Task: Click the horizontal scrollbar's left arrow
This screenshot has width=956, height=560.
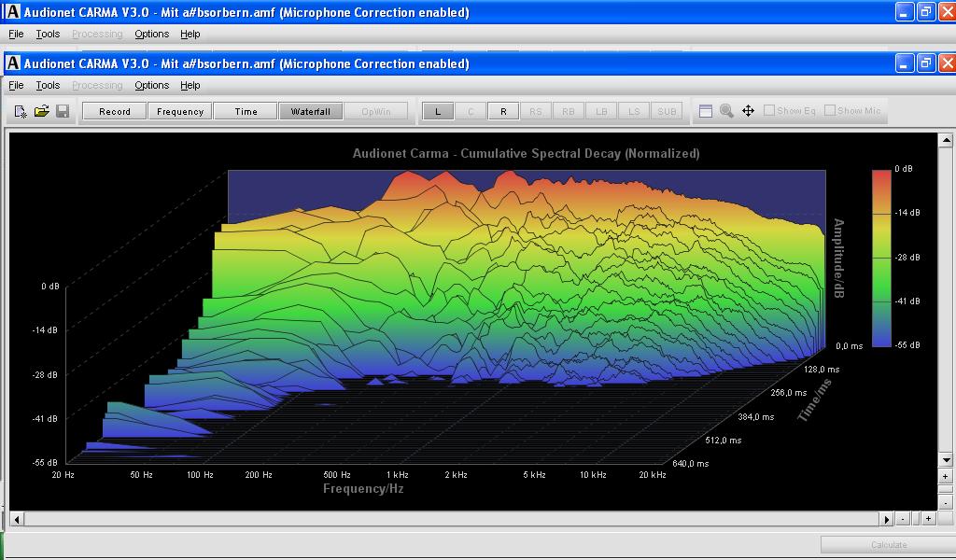Action: [17, 519]
